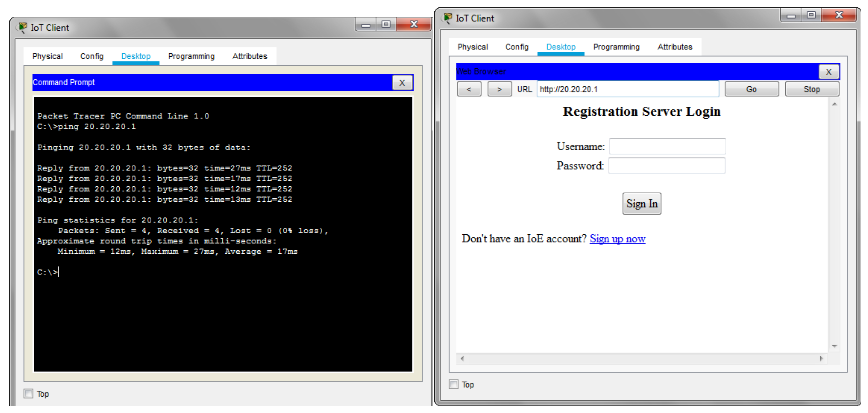868x413 pixels.
Task: Click the browser forward arrow button
Action: 499,89
